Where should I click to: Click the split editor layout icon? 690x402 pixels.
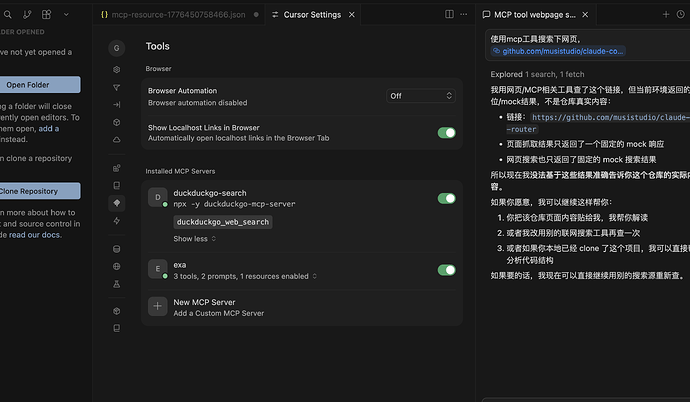coord(449,14)
